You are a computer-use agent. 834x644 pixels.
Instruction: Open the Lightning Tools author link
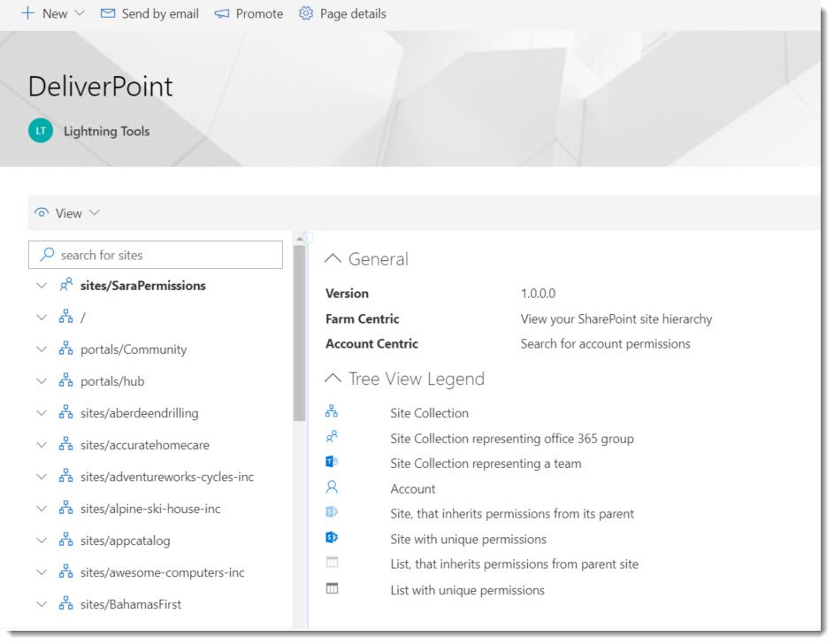point(106,131)
